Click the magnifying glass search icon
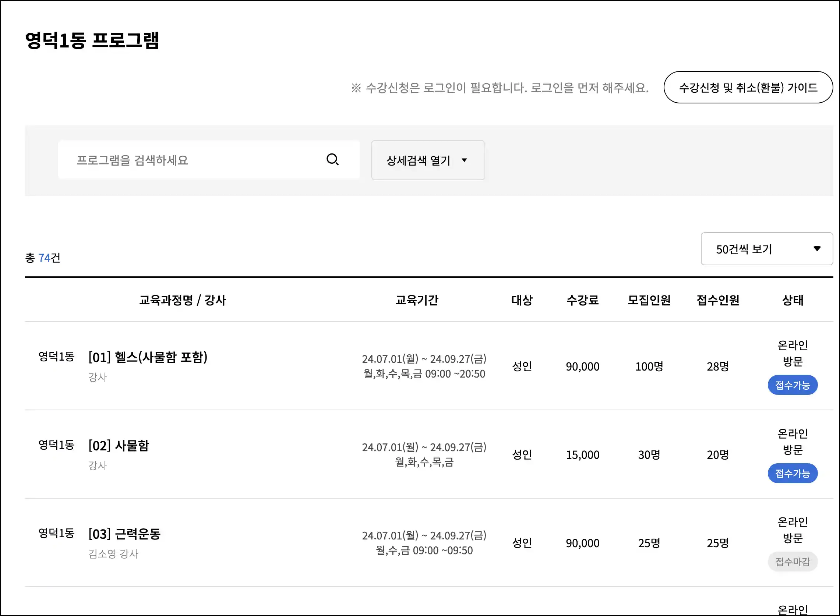The width and height of the screenshot is (840, 616). point(332,160)
